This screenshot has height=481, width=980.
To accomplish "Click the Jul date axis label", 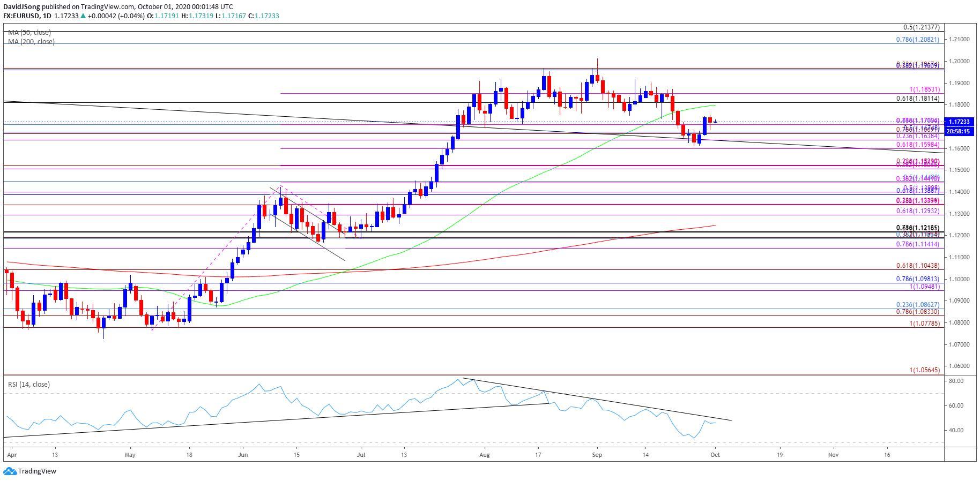I will point(361,455).
